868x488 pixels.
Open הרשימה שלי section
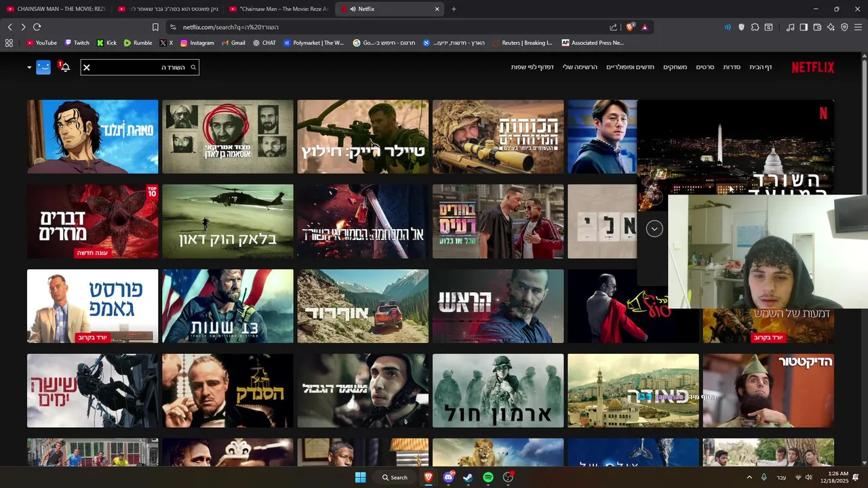580,67
